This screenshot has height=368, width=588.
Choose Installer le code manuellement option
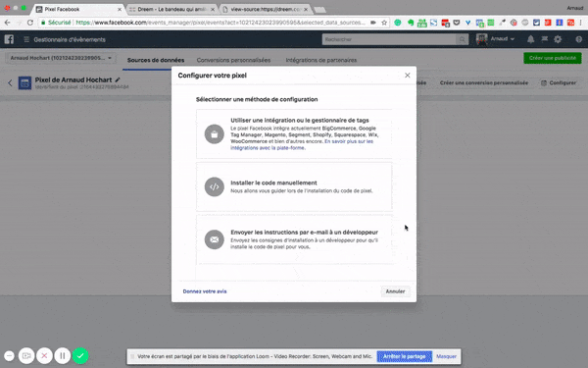(x=294, y=186)
